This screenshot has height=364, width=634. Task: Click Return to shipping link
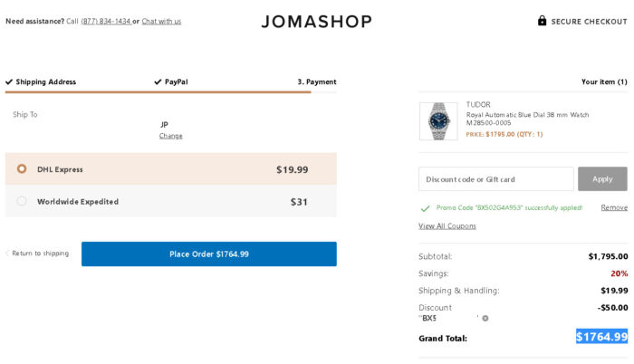click(40, 254)
